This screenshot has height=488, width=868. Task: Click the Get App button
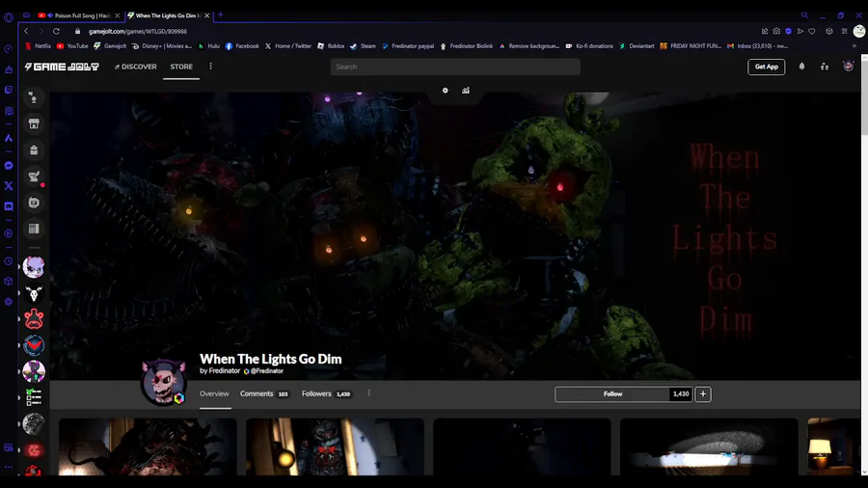766,67
